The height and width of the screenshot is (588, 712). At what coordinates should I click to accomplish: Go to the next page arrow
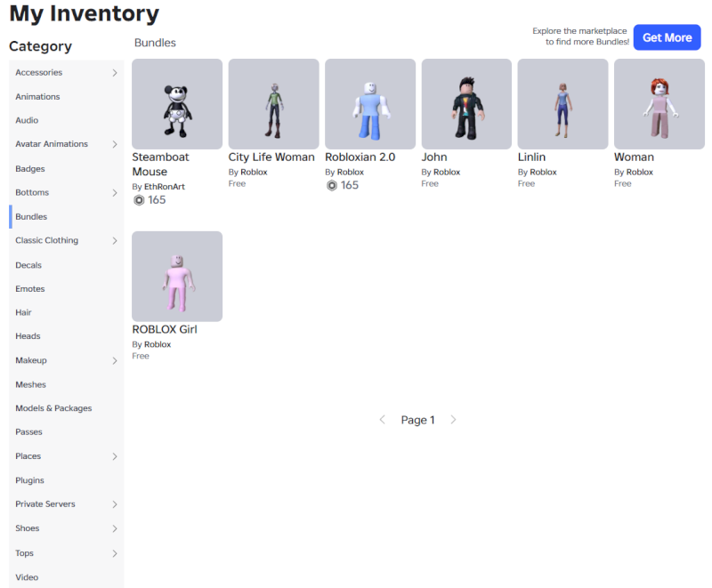click(x=453, y=420)
